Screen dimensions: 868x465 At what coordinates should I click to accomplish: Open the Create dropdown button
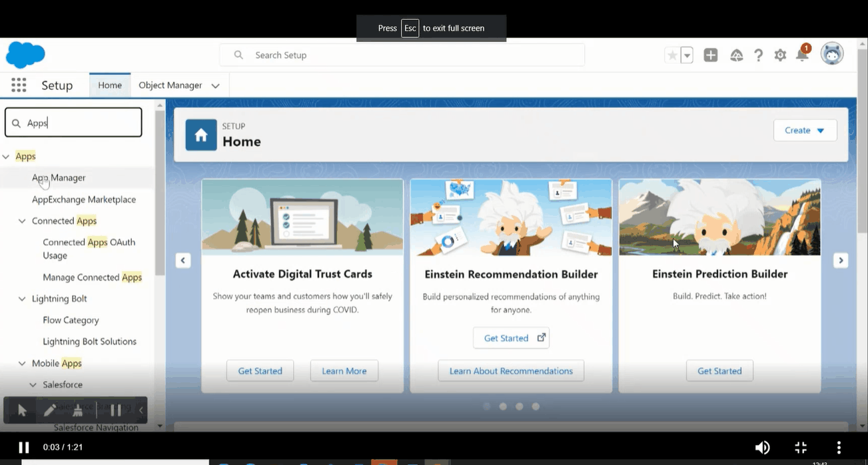click(x=805, y=131)
